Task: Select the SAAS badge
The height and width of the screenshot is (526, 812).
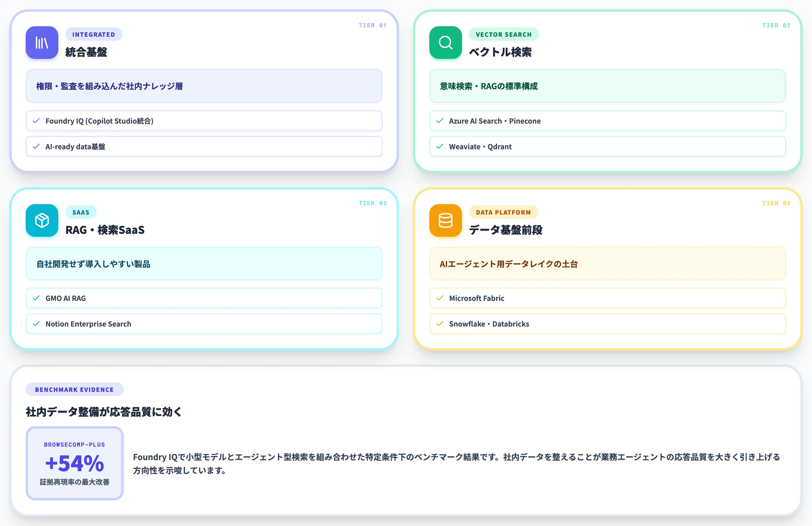Action: coord(81,212)
